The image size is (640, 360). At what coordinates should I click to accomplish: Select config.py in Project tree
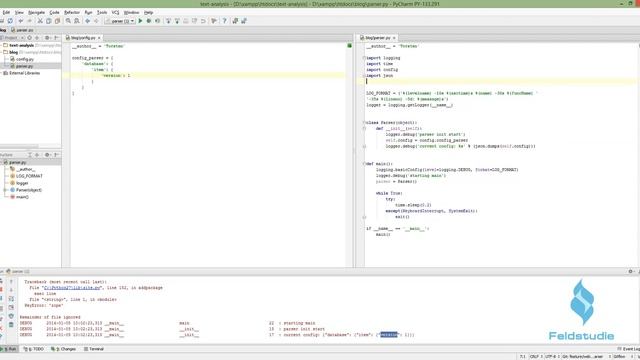(x=24, y=59)
